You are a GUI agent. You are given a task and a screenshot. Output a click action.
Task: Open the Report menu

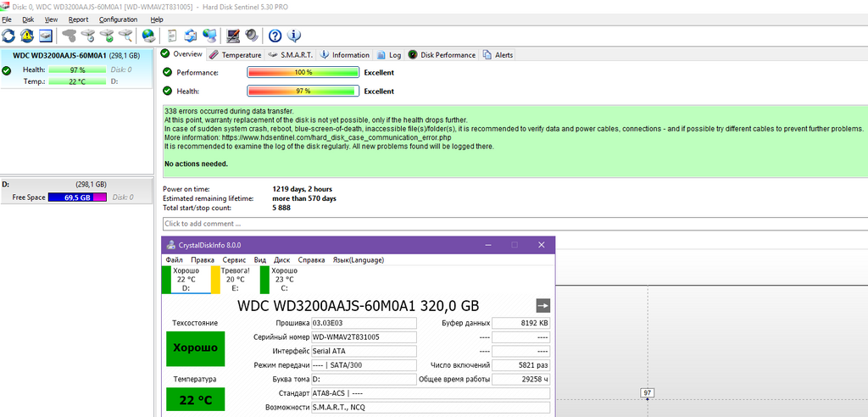click(x=78, y=19)
